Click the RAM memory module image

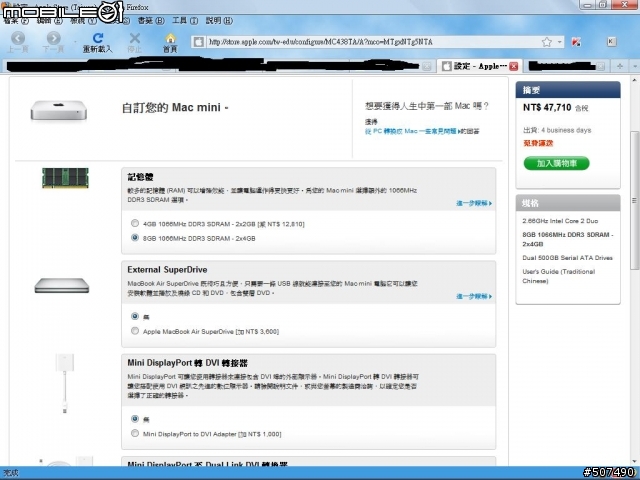(65, 178)
